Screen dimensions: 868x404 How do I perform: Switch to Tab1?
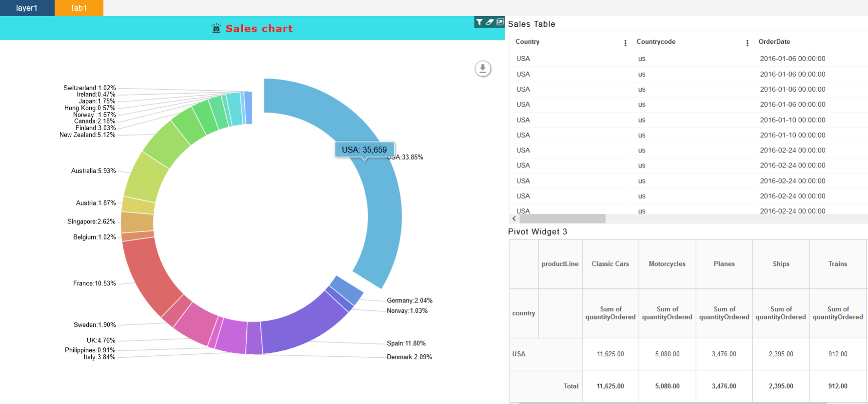coord(79,8)
